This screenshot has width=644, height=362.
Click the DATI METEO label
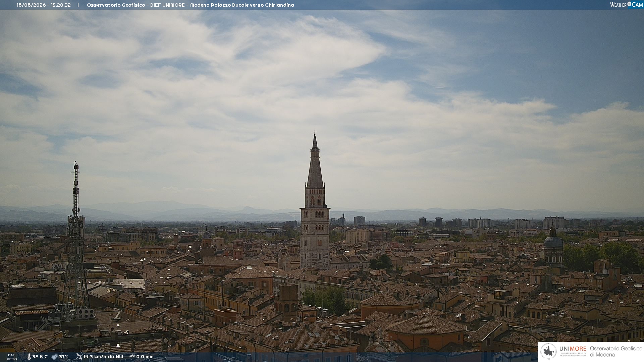(x=12, y=357)
